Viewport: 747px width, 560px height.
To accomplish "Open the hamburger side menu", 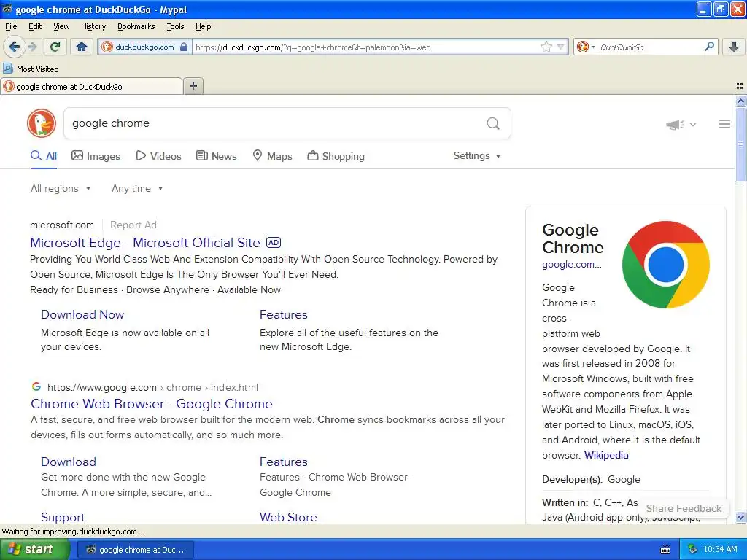I will coord(724,124).
